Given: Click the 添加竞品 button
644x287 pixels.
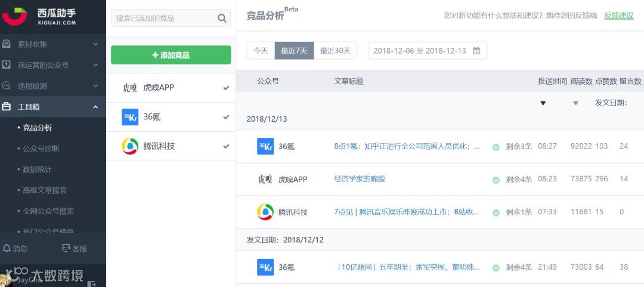Looking at the screenshot, I should point(171,55).
